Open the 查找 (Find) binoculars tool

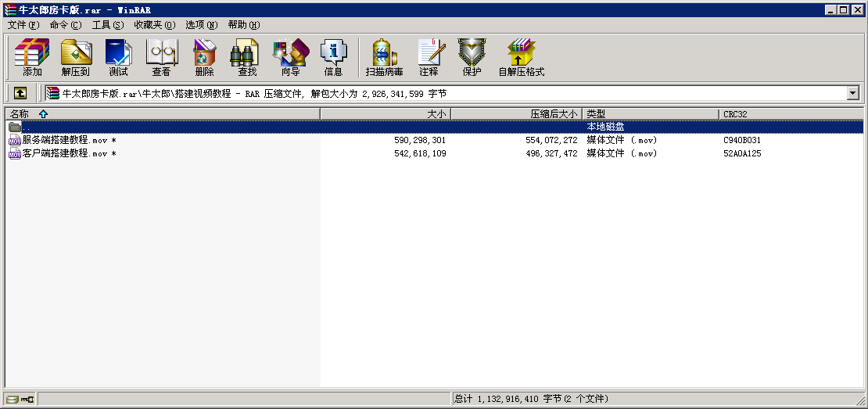coord(247,57)
